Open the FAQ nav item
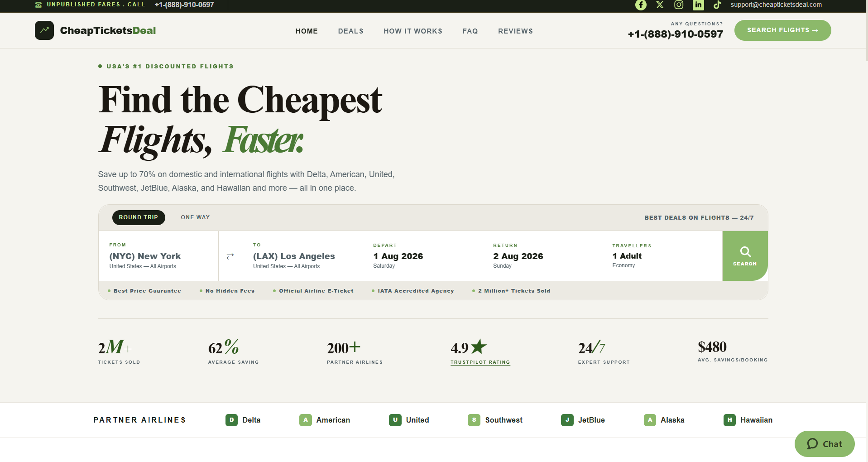This screenshot has height=462, width=868. (470, 31)
